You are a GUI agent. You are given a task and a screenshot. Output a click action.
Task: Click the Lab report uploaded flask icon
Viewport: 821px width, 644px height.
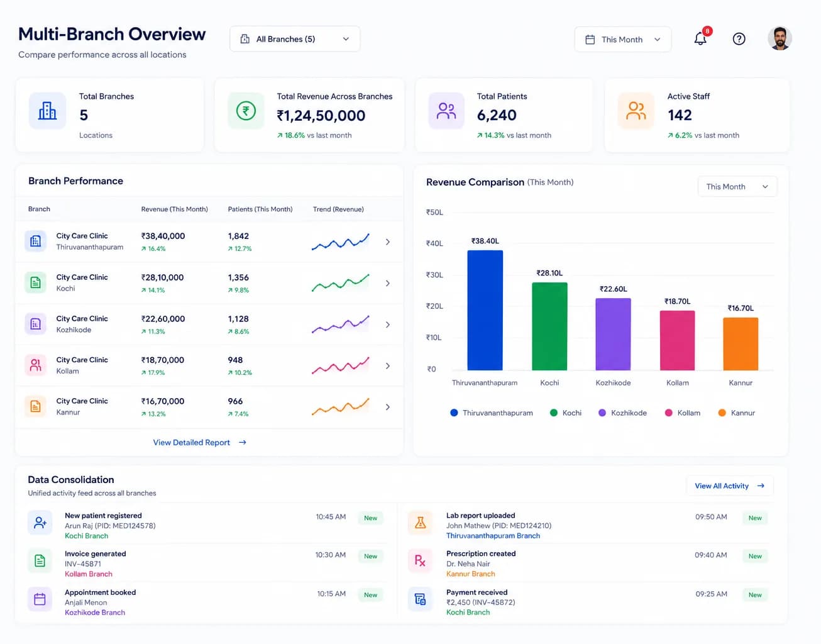(x=421, y=523)
